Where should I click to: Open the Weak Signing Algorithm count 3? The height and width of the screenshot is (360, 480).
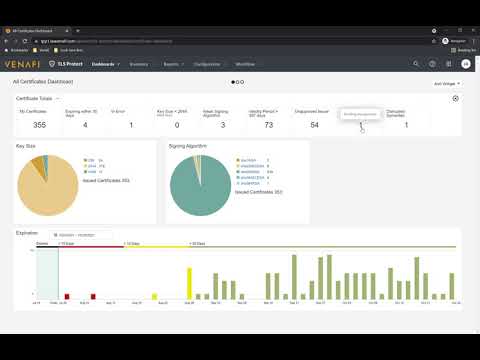(x=223, y=125)
